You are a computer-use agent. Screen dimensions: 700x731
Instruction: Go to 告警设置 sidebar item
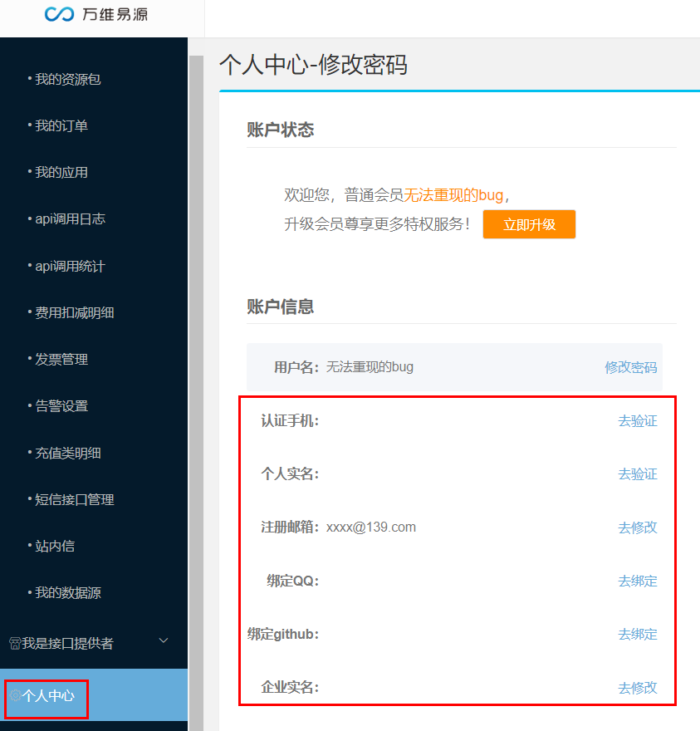click(61, 406)
